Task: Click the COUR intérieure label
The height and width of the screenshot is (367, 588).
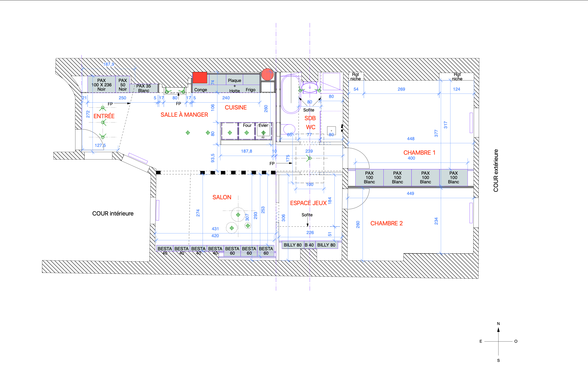Action: 113,213
